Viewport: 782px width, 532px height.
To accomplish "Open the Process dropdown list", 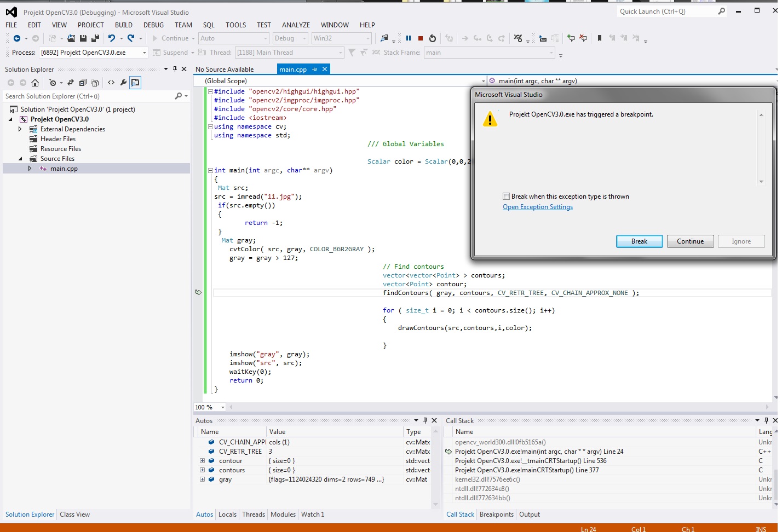I will point(145,53).
